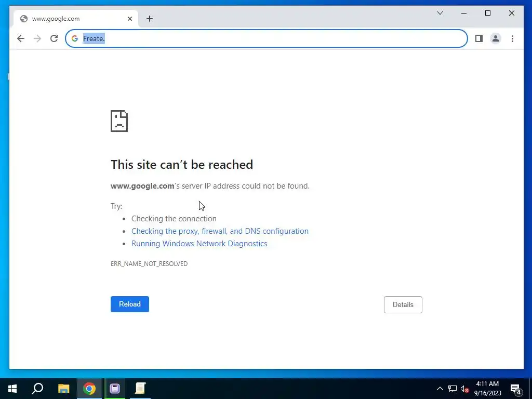The image size is (532, 399).
Task: Click the 'Checking the connection' suggestion text
Action: pos(174,219)
